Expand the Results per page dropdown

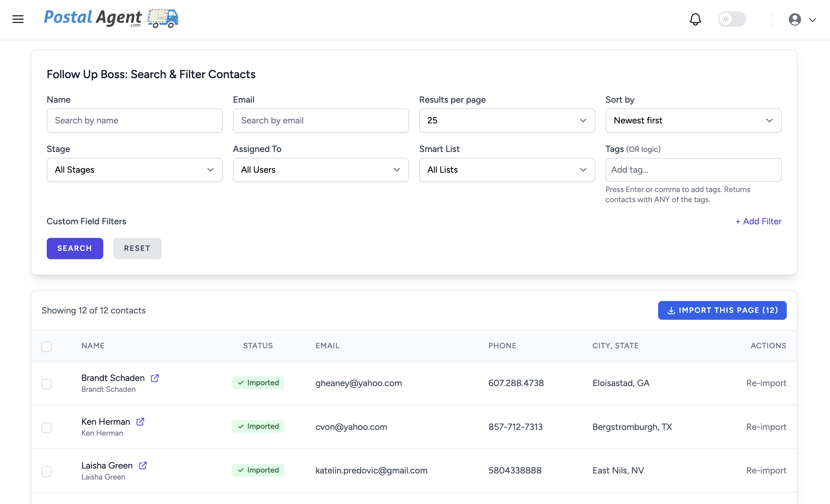[507, 121]
